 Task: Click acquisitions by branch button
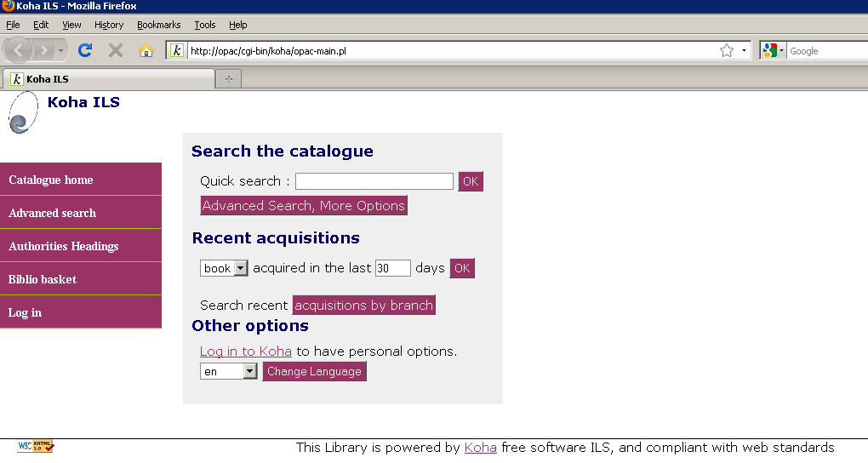363,306
